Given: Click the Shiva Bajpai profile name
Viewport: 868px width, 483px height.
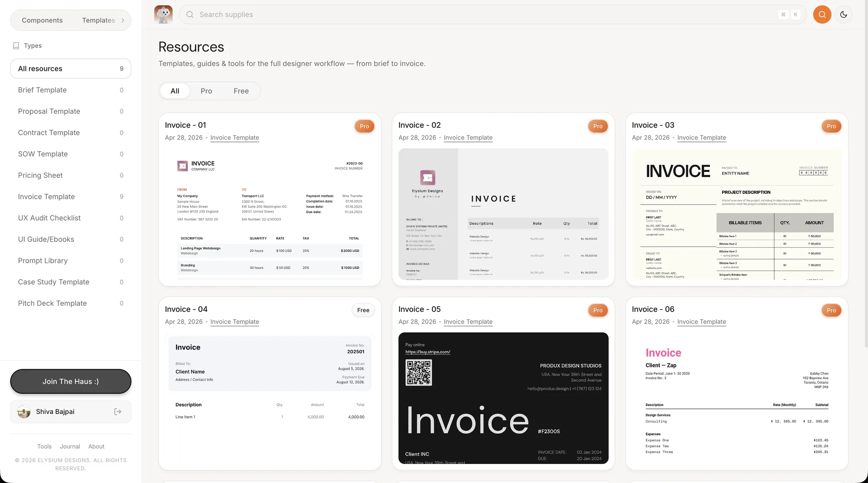Looking at the screenshot, I should click(55, 411).
